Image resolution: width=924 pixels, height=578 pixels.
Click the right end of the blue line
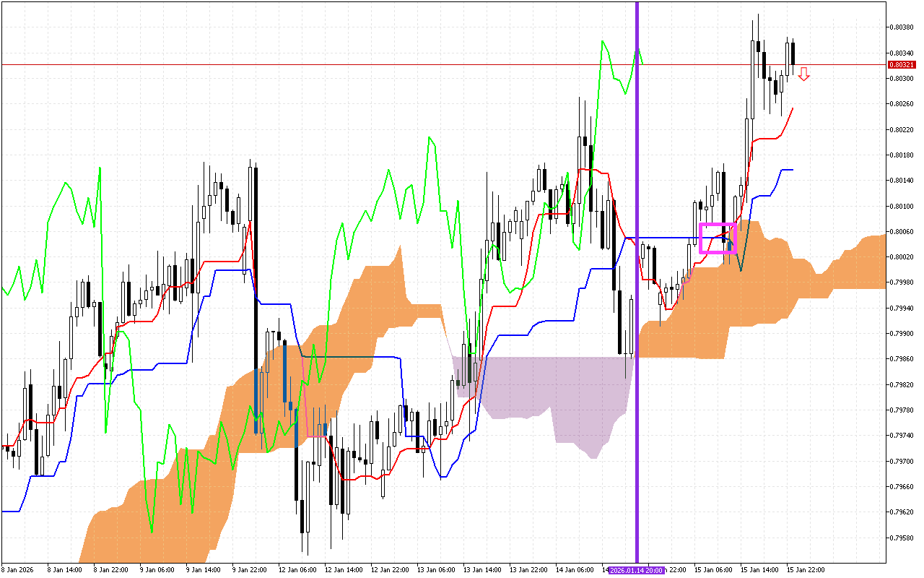click(x=793, y=170)
